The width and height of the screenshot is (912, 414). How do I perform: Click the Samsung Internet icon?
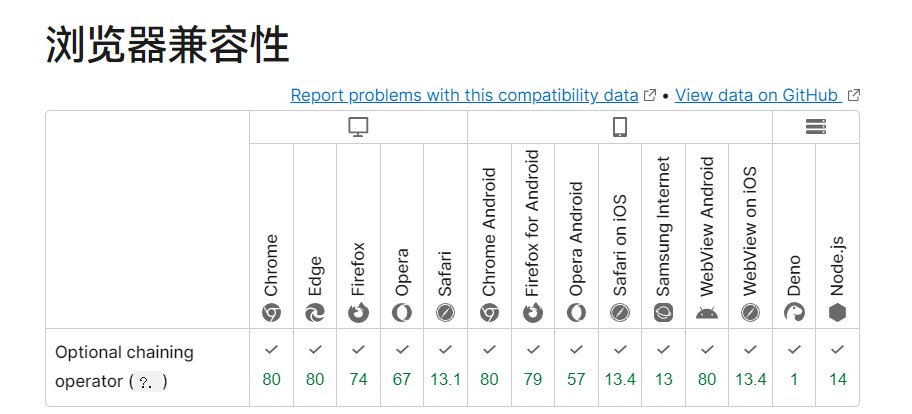[x=663, y=313]
